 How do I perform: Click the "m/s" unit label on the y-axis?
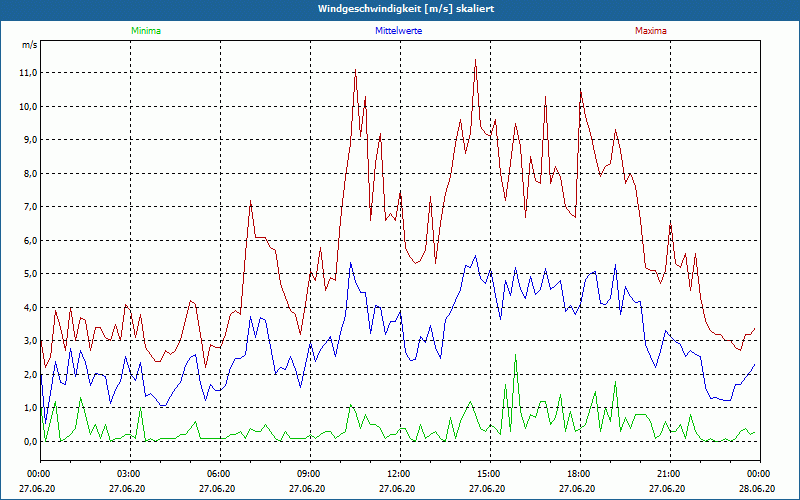coord(30,45)
